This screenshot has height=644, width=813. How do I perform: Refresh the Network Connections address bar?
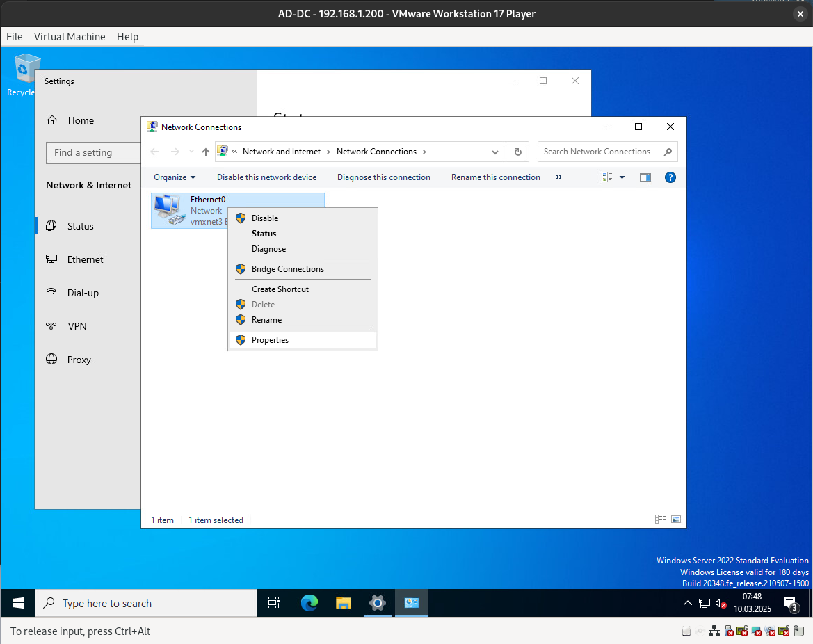[517, 152]
